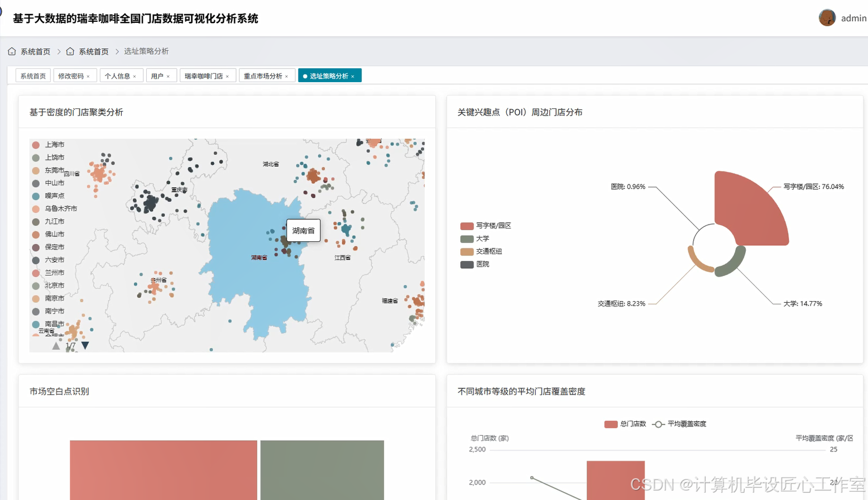Click the green 大学 pie sector
Image resolution: width=868 pixels, height=500 pixels.
tap(735, 265)
